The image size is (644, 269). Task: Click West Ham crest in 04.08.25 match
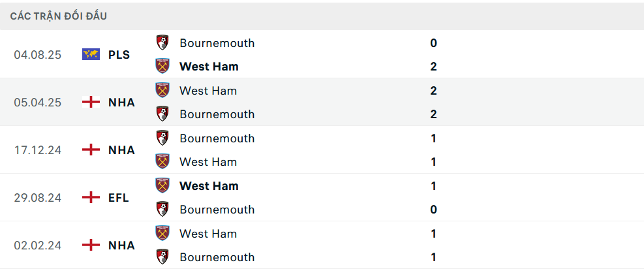(162, 66)
